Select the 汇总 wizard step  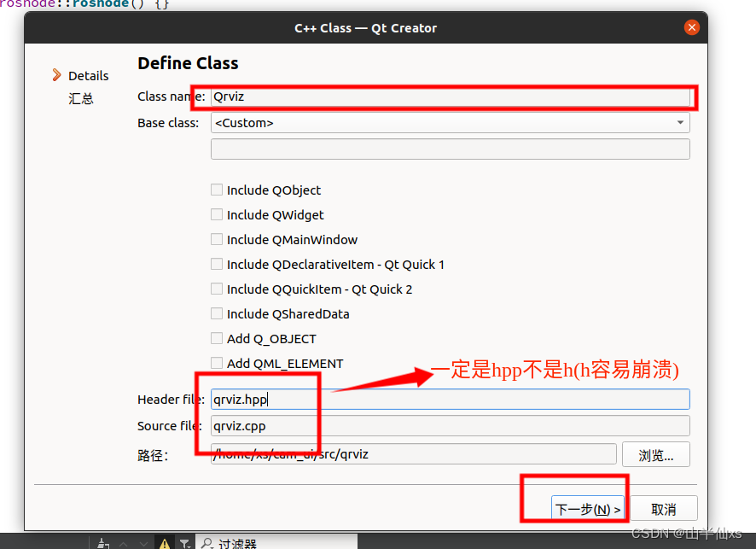coord(80,99)
